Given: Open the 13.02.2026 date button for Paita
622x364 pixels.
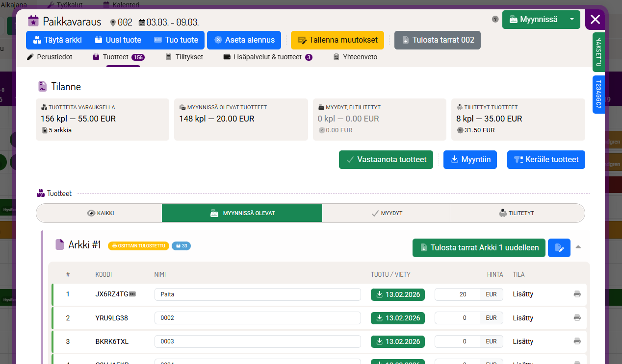Looking at the screenshot, I should click(397, 294).
